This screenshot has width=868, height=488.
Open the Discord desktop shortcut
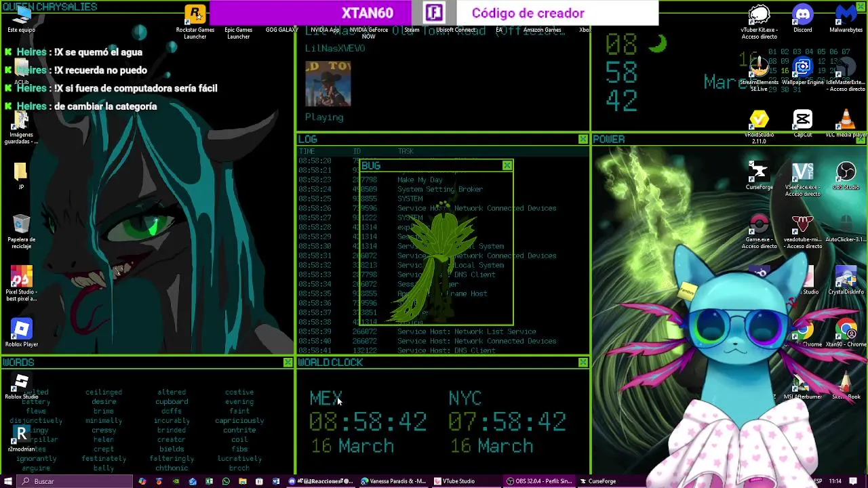click(x=802, y=18)
